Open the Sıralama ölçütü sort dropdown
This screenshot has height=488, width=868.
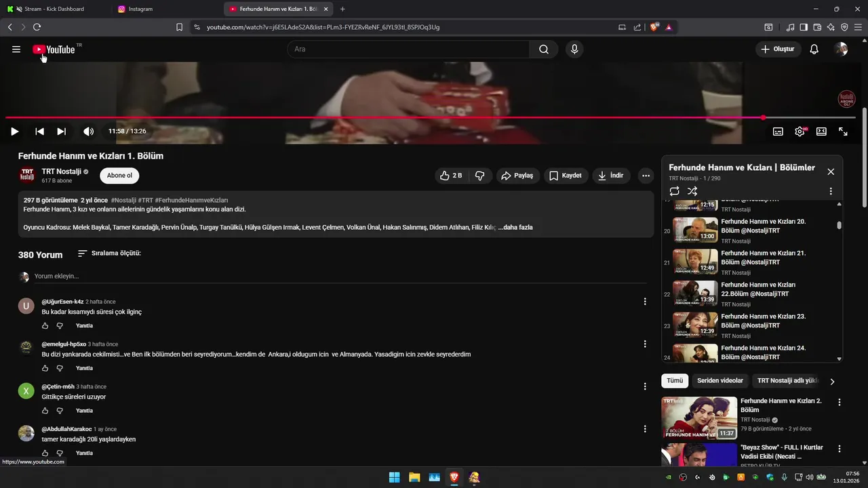pyautogui.click(x=109, y=253)
